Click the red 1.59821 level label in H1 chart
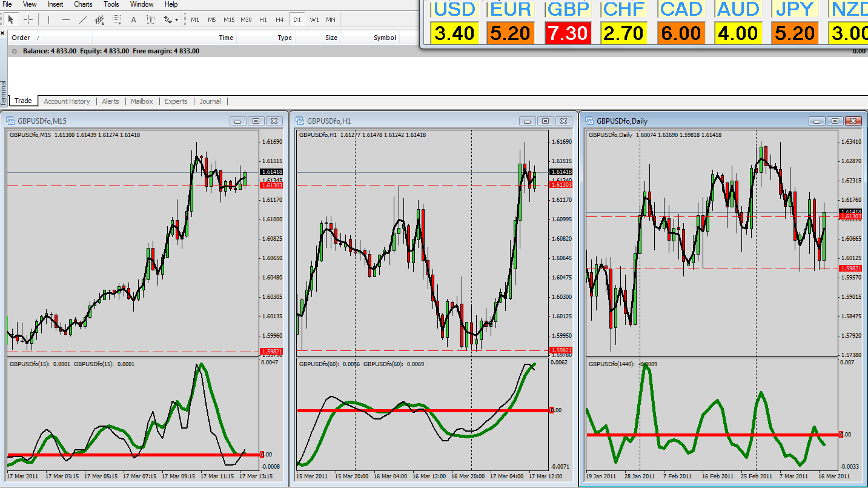Viewport: 868px width, 488px height. 560,350
